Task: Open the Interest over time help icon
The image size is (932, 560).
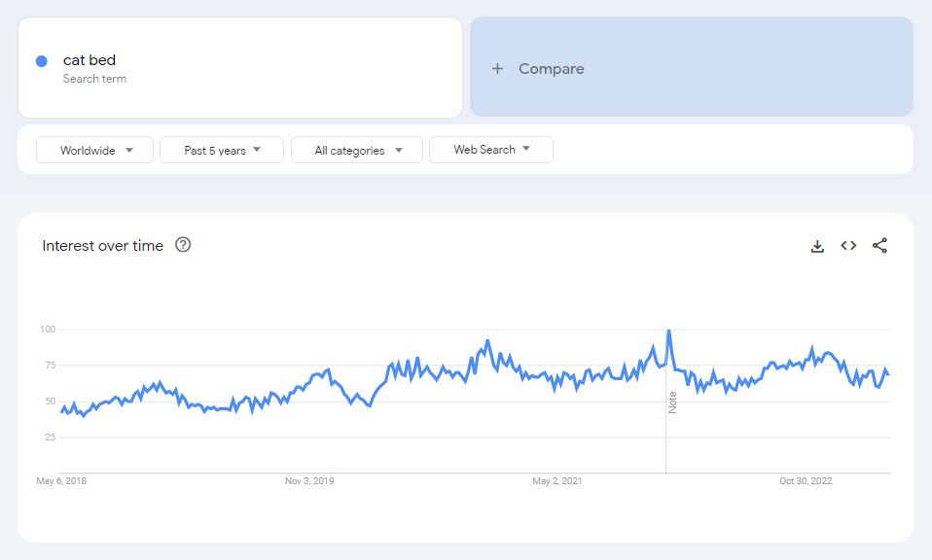Action: point(184,245)
